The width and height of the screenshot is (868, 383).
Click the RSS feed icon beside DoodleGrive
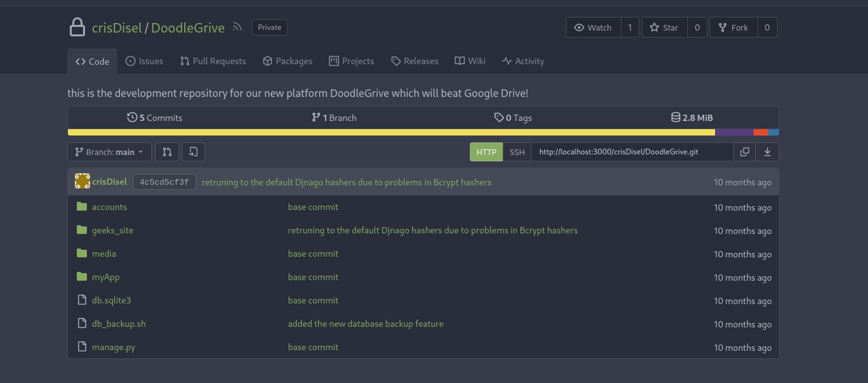pyautogui.click(x=237, y=27)
